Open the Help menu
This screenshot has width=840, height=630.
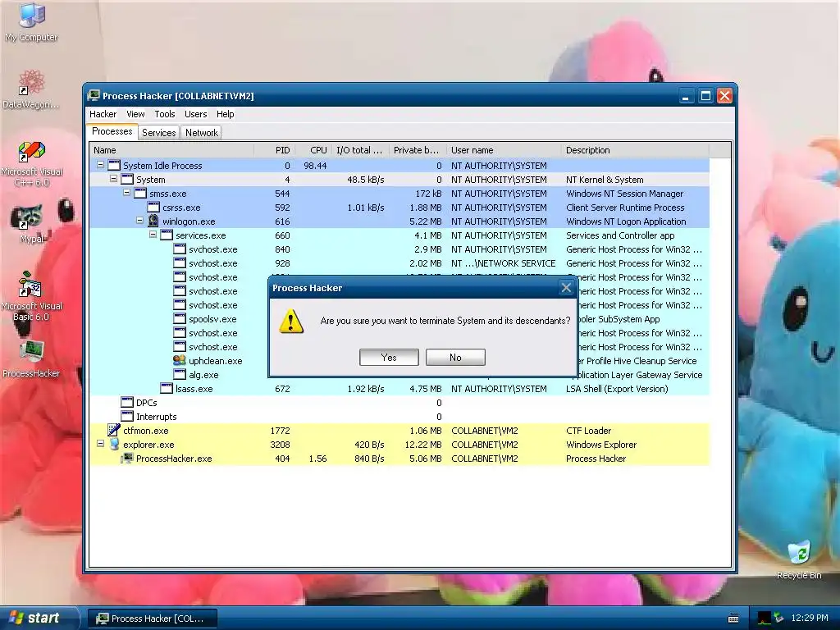(226, 114)
